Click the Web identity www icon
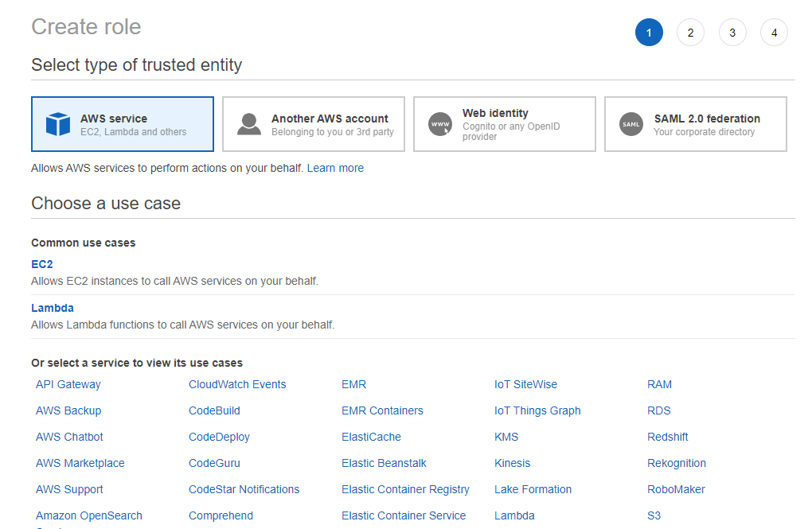This screenshot has height=529, width=812. pyautogui.click(x=440, y=125)
